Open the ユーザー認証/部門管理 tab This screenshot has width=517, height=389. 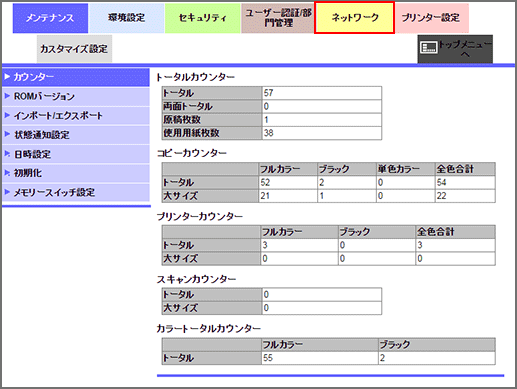coord(278,18)
